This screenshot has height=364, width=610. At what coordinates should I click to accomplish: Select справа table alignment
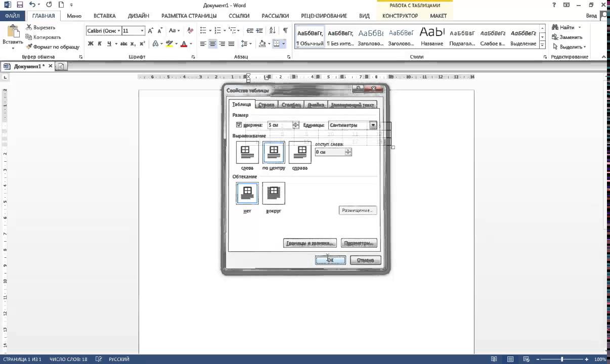pos(300,153)
